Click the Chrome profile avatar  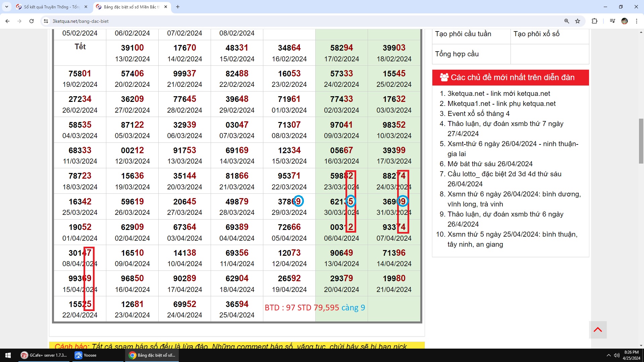tap(624, 21)
